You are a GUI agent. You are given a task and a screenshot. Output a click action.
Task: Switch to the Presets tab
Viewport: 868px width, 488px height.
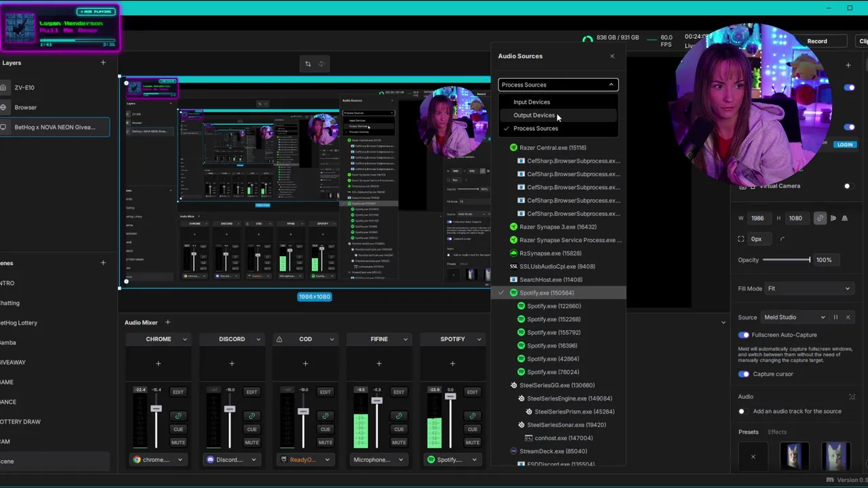(749, 432)
